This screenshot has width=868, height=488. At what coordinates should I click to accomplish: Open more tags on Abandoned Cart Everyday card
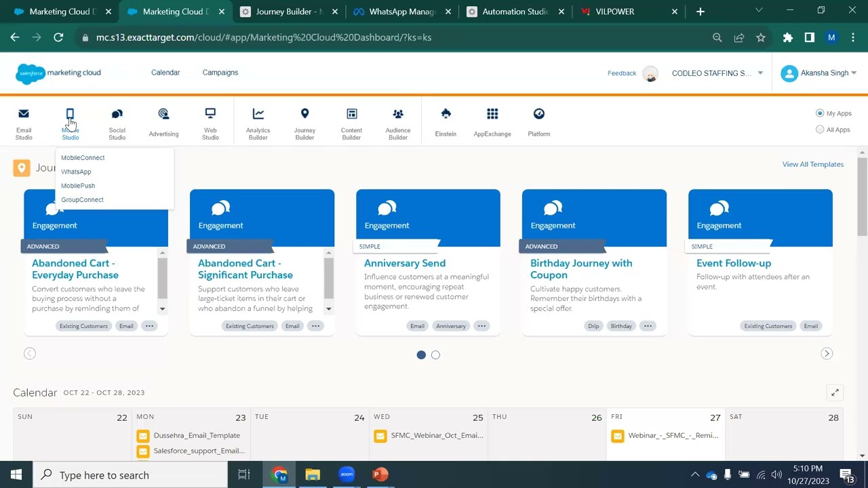(149, 326)
